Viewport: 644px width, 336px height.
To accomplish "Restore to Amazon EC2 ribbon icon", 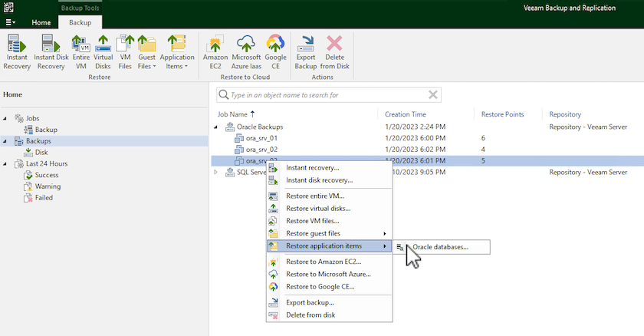I will tap(215, 52).
